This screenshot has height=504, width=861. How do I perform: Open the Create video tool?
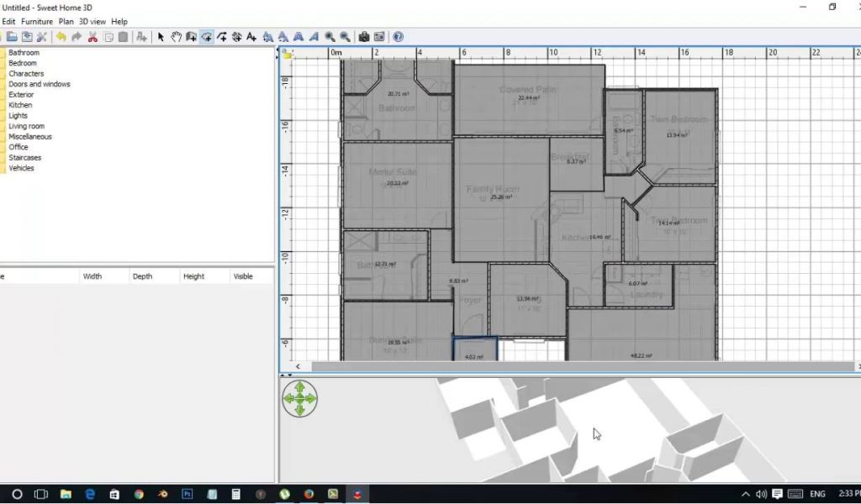tap(379, 37)
